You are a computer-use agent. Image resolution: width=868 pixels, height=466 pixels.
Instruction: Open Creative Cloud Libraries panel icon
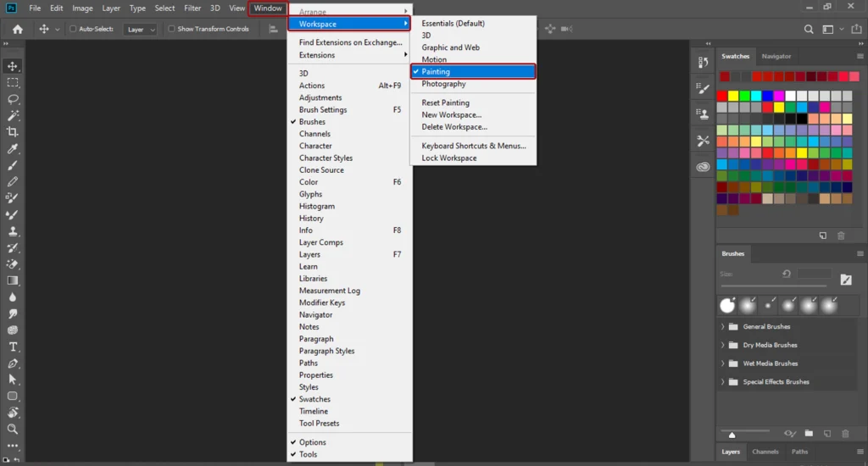703,167
